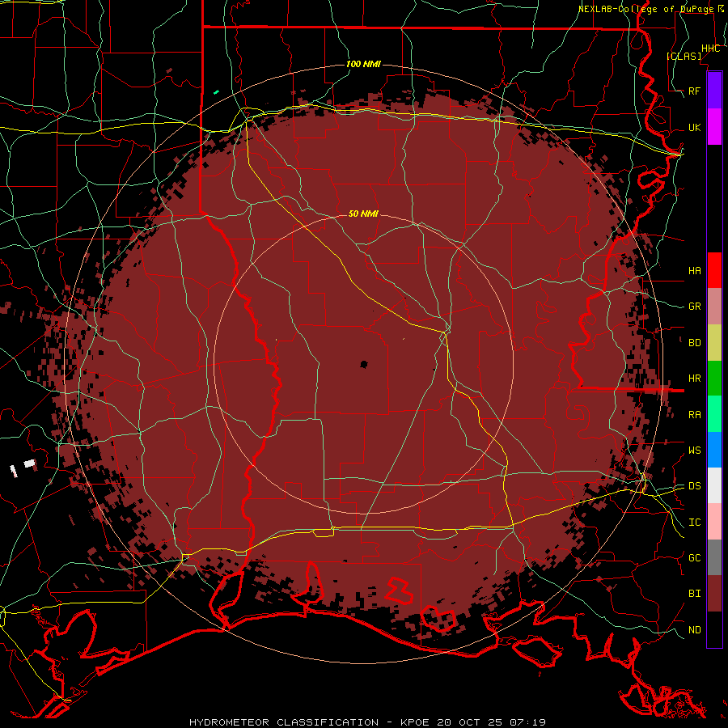Click the RA legend label
The height and width of the screenshot is (728, 728).
coord(695,415)
